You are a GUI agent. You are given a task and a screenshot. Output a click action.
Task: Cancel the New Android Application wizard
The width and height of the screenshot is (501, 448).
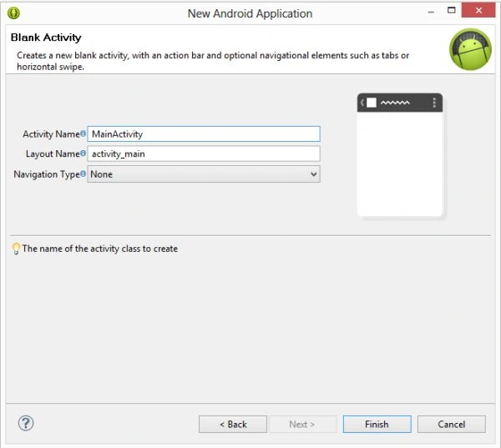pos(452,424)
